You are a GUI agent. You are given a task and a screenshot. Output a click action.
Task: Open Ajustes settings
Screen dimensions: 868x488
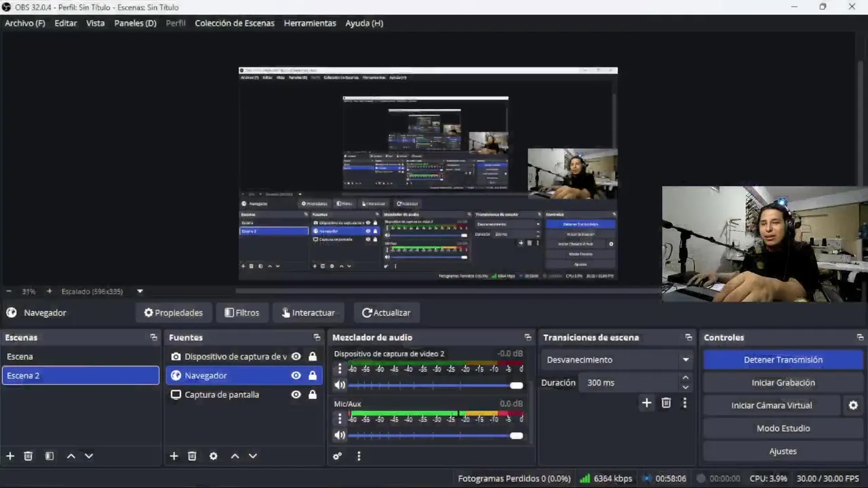click(783, 451)
